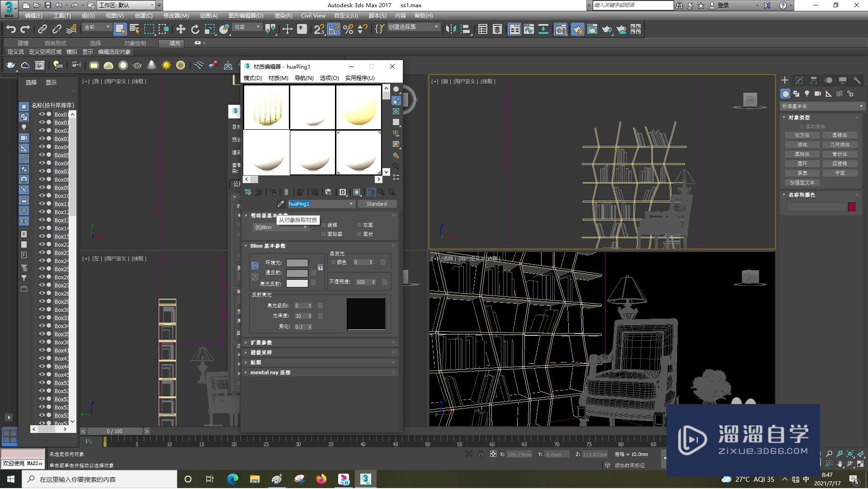
Task: Click the Undo arrow in main toolbar
Action: [11, 29]
